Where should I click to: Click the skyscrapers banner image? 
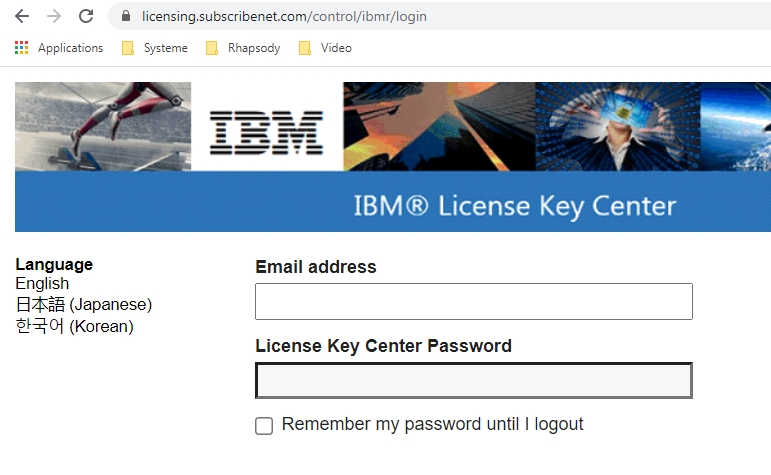point(439,126)
